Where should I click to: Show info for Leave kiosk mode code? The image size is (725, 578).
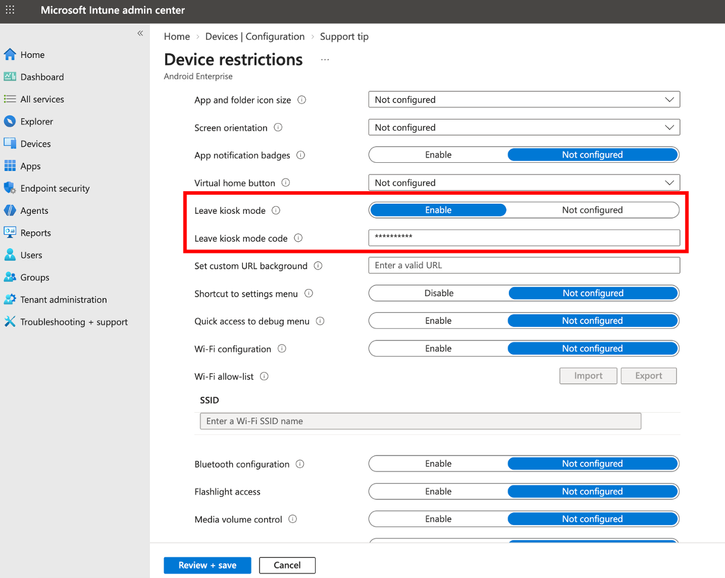[298, 238]
